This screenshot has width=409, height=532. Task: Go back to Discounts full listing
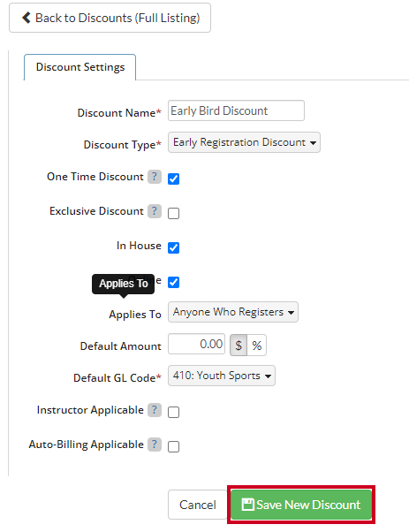[110, 18]
